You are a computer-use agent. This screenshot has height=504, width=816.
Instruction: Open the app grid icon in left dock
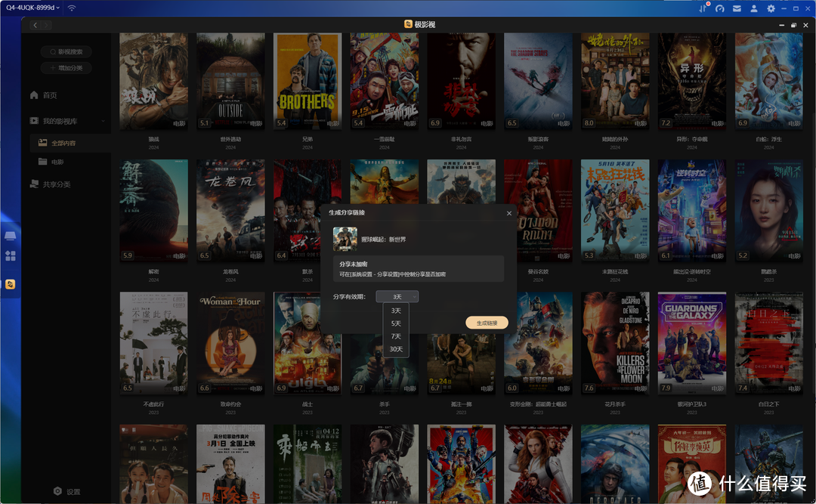[x=11, y=256]
